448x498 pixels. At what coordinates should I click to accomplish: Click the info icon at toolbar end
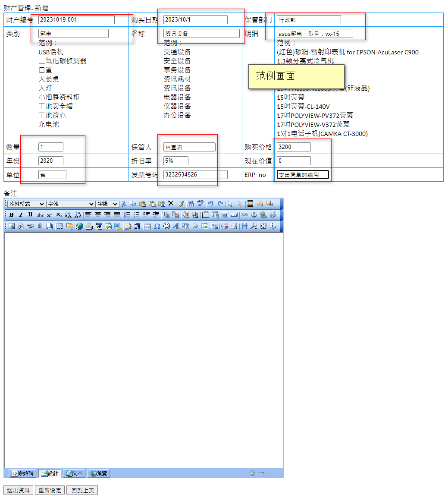coord(273,226)
